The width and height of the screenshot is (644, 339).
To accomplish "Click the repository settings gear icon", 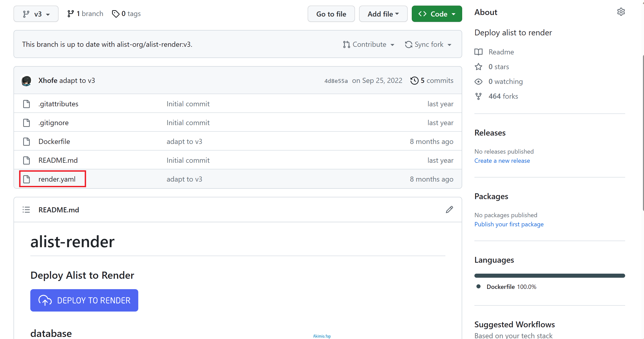I will pyautogui.click(x=621, y=12).
